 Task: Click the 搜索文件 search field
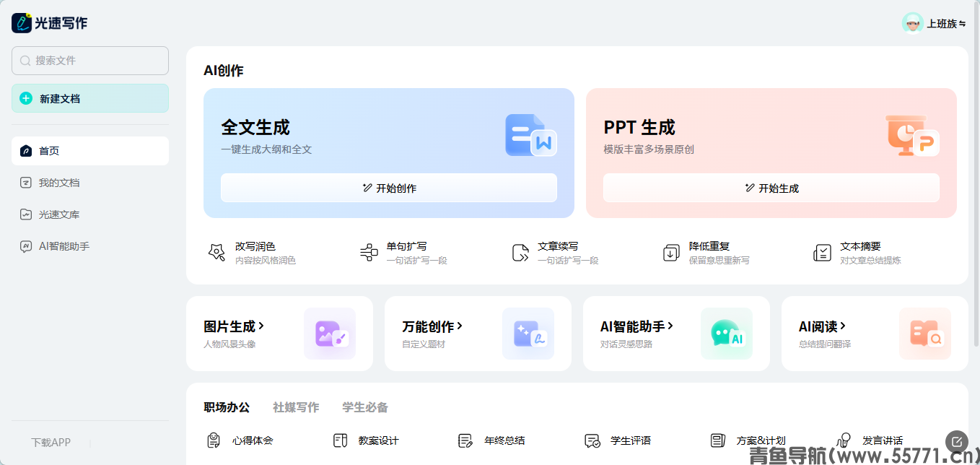click(90, 61)
